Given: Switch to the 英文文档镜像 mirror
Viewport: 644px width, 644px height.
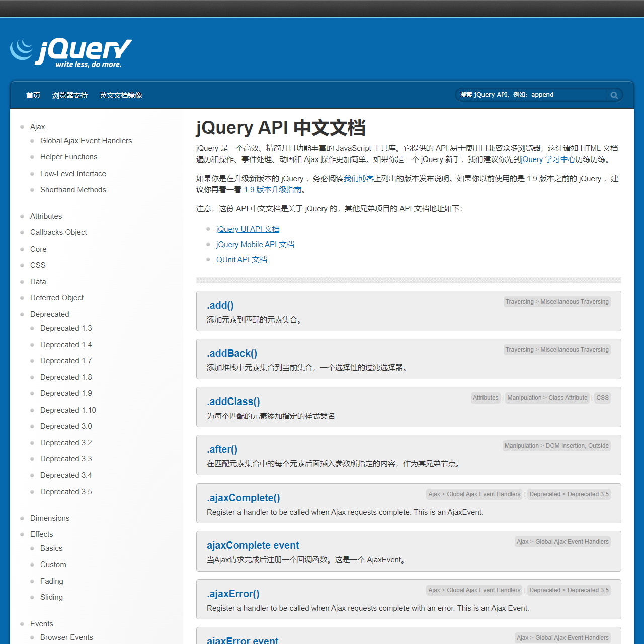Looking at the screenshot, I should coord(120,95).
